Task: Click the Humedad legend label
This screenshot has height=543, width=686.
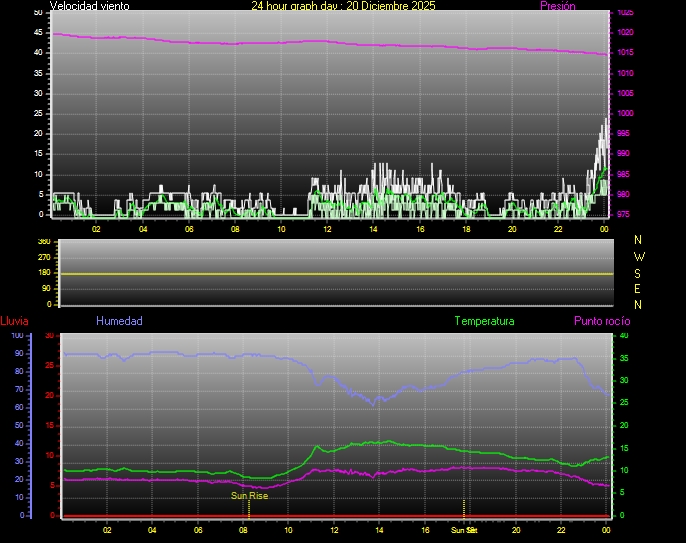Action: click(x=119, y=321)
